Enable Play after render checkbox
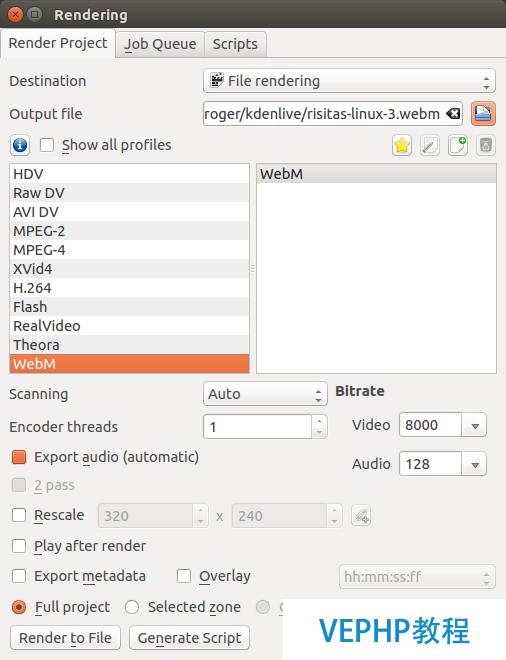Screen dimensions: 506x660 [x=19, y=546]
